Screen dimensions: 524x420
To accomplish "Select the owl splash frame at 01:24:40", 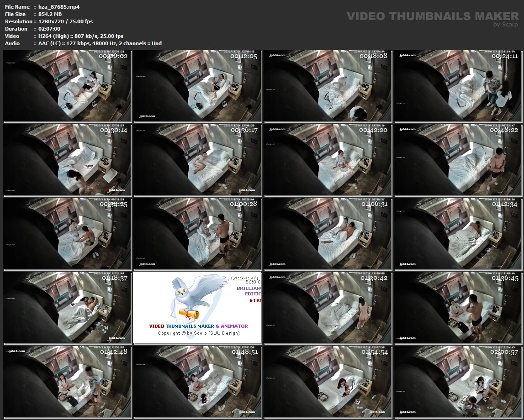I will click(197, 308).
